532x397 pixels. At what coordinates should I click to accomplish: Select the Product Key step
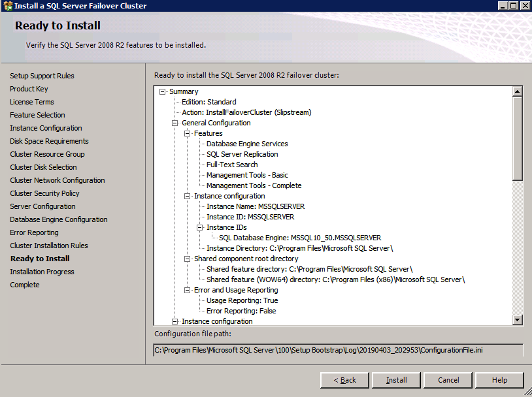pos(29,89)
